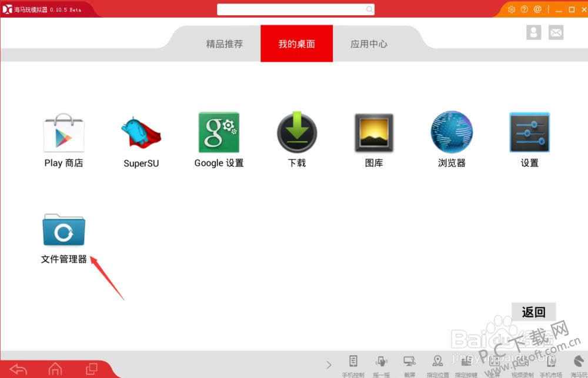
Task: Open the 文件管理器 file manager
Action: point(64,232)
